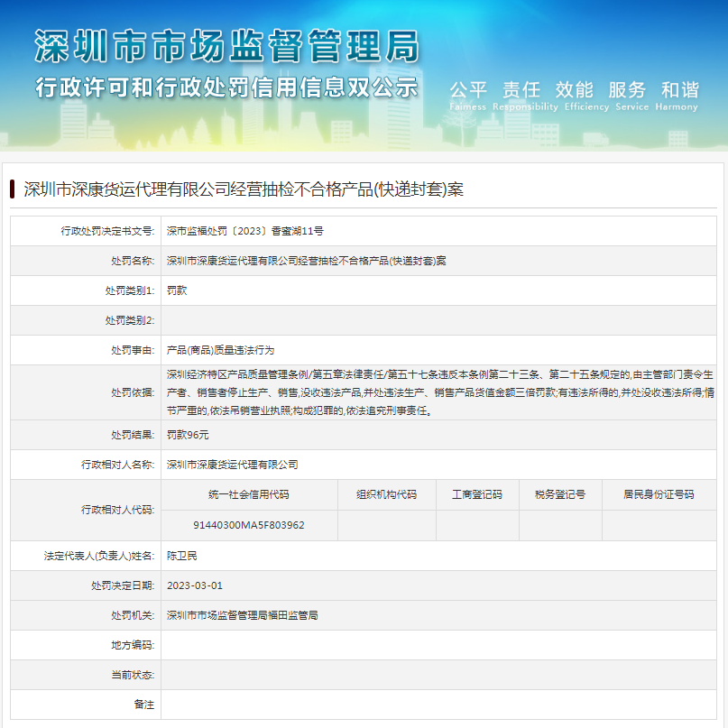Select the credit code 91440300MA5F803962

(x=249, y=525)
